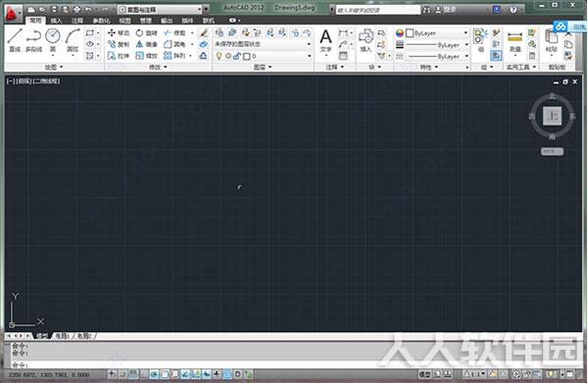Click the WCS button under ViewCube
Screen dimensions: 588x383
(x=552, y=152)
